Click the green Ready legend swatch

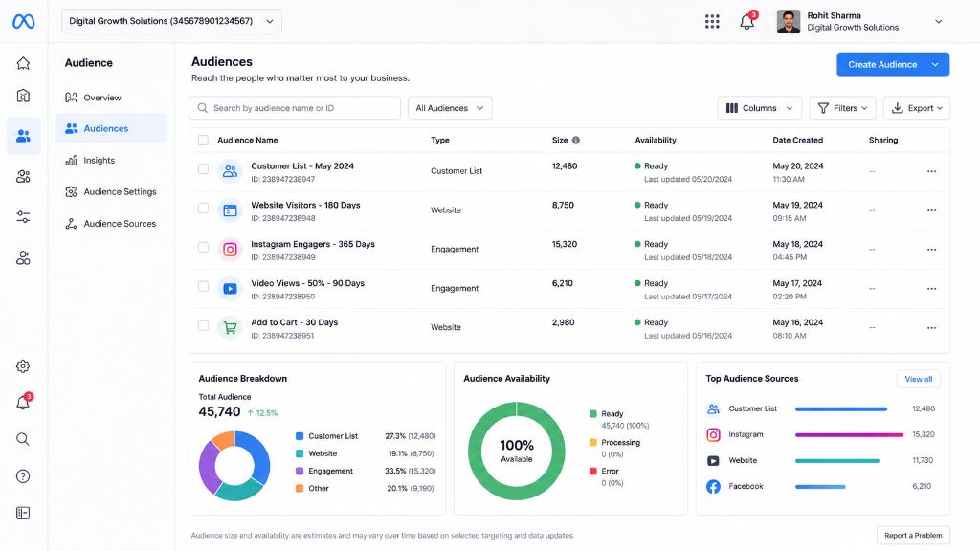point(593,413)
